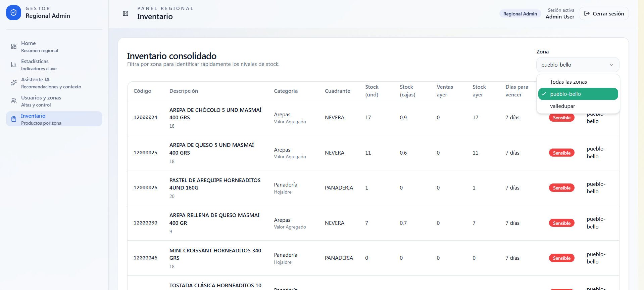Click the Inventario page title
Viewport: 644px width, 290px height.
coord(155,16)
